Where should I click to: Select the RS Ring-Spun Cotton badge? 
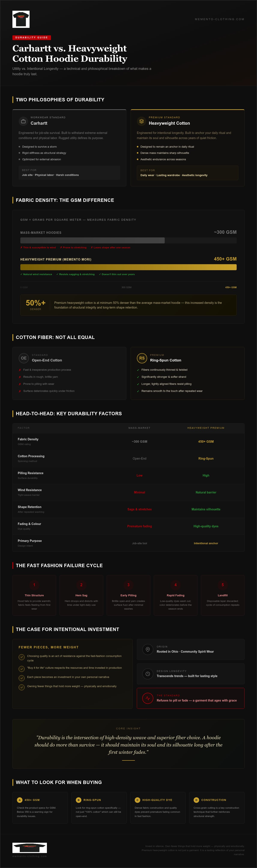click(142, 358)
